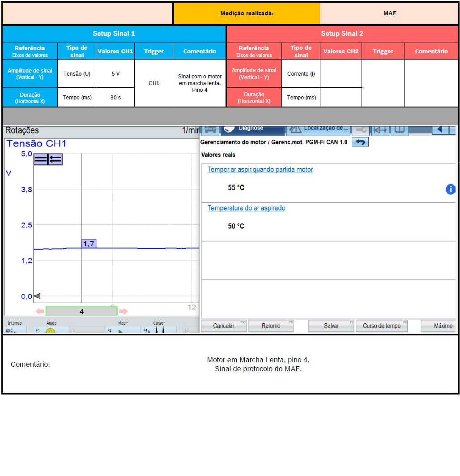Click the 1,7 cursor value marker
This screenshot has height=476, width=460.
pos(89,244)
